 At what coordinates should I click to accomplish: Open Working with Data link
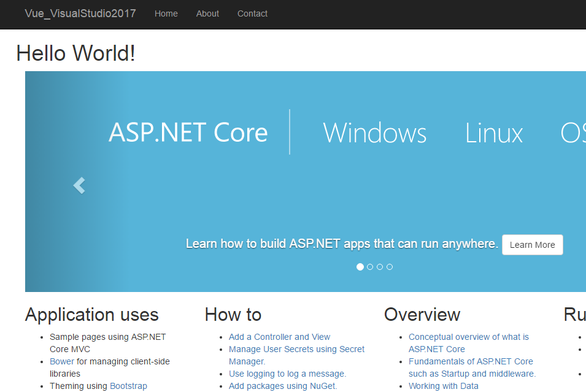click(443, 386)
